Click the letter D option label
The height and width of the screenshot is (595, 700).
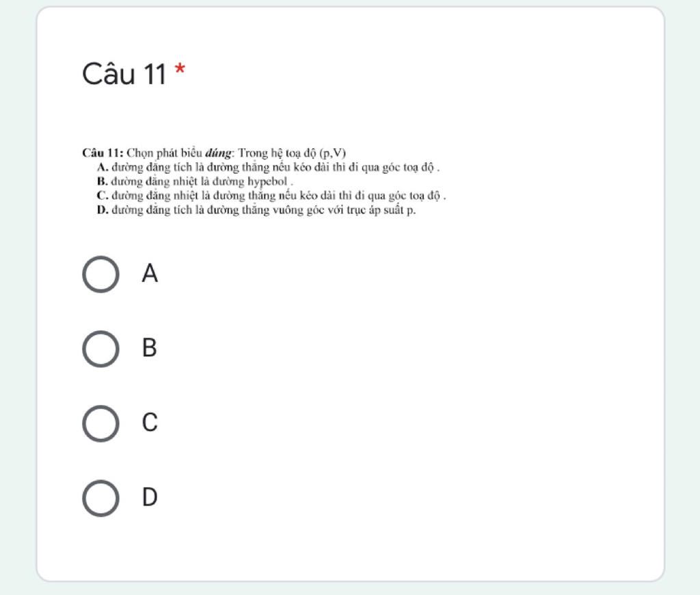point(150,497)
